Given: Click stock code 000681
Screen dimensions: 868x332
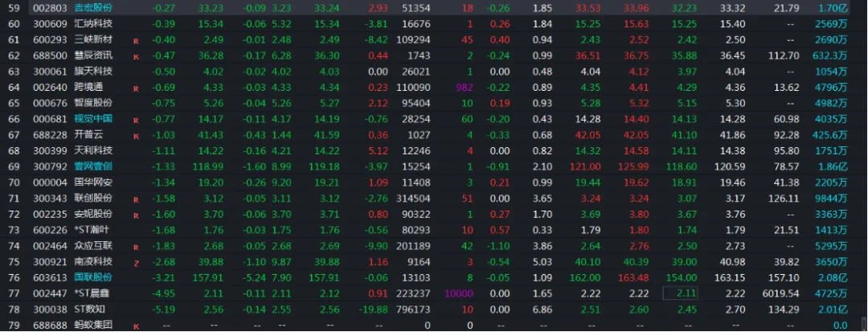Looking at the screenshot, I should [50, 119].
